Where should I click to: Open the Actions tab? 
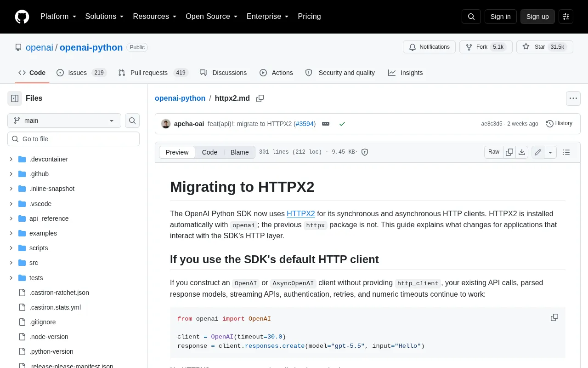click(x=276, y=73)
